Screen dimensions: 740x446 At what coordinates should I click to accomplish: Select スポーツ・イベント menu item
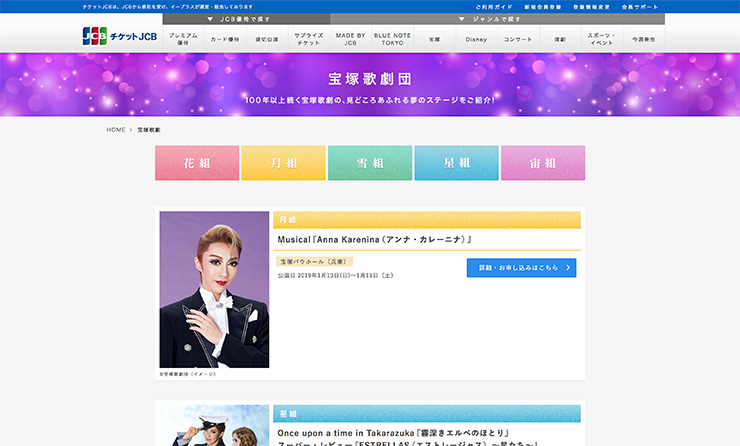click(602, 39)
